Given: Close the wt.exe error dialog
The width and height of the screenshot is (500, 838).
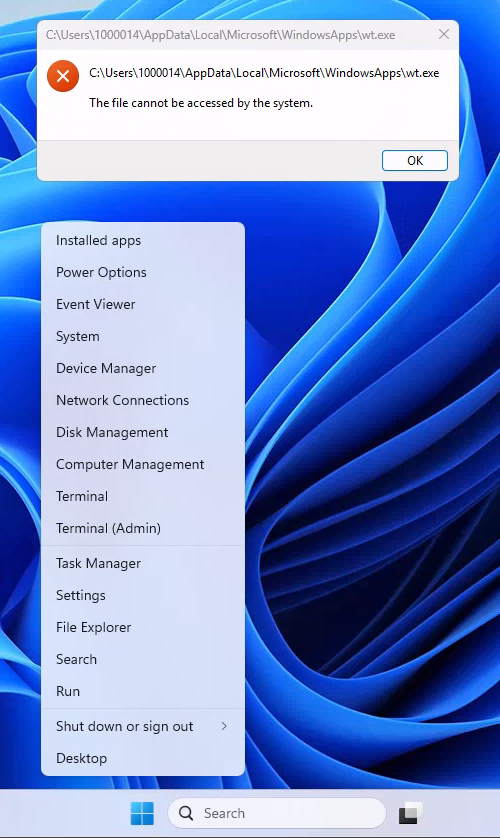Looking at the screenshot, I should pos(443,34).
